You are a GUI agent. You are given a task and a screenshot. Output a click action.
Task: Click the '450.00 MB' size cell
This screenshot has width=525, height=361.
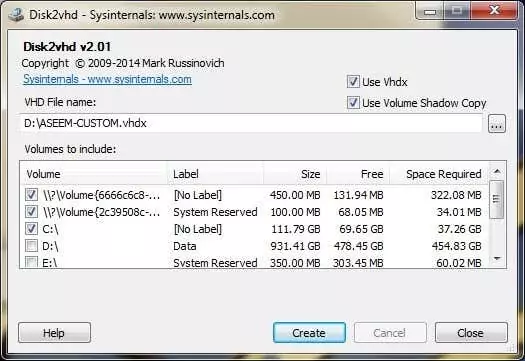coord(295,195)
